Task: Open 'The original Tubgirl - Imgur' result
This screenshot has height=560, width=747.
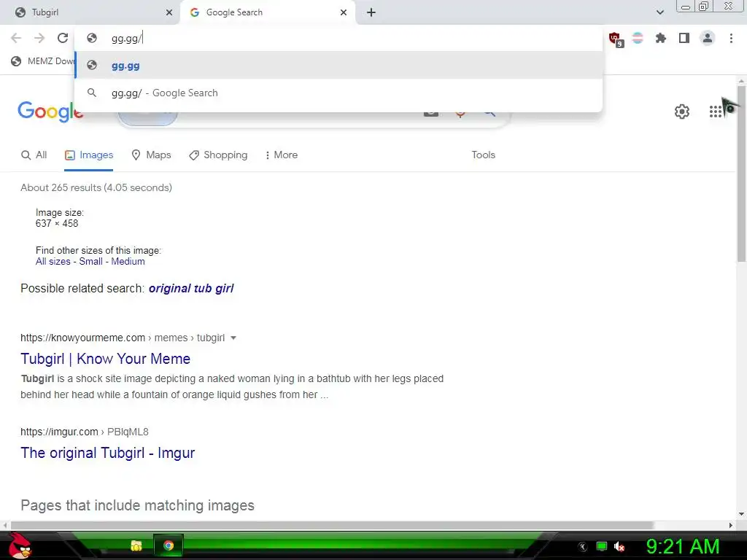Action: 108,453
